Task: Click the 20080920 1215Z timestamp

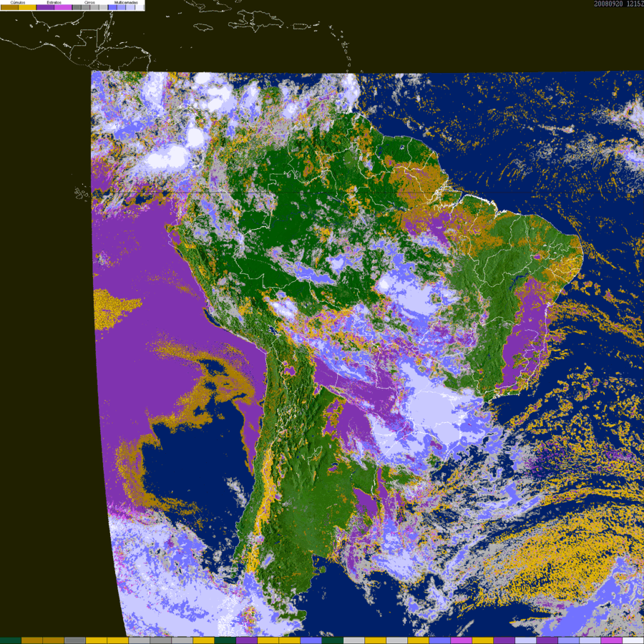Action: click(x=618, y=4)
